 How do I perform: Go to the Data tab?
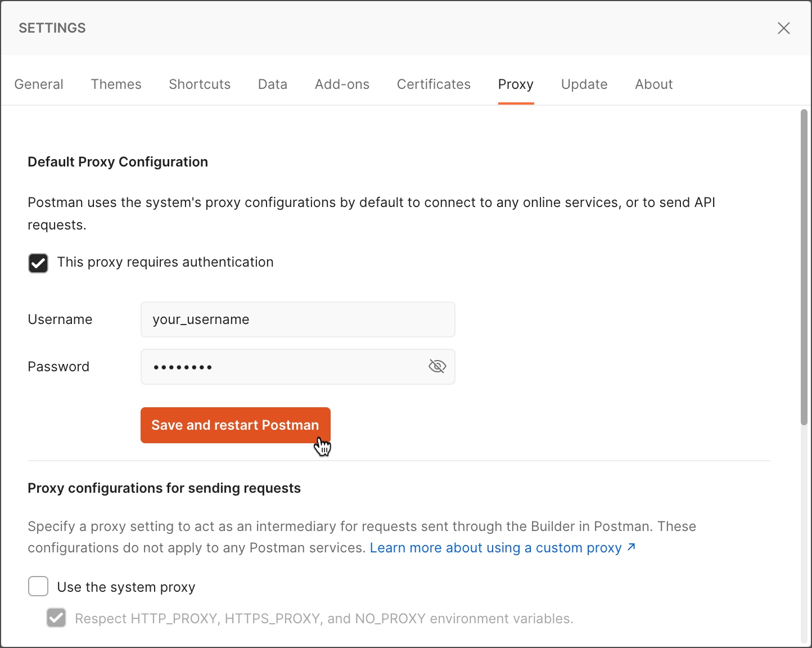tap(273, 84)
